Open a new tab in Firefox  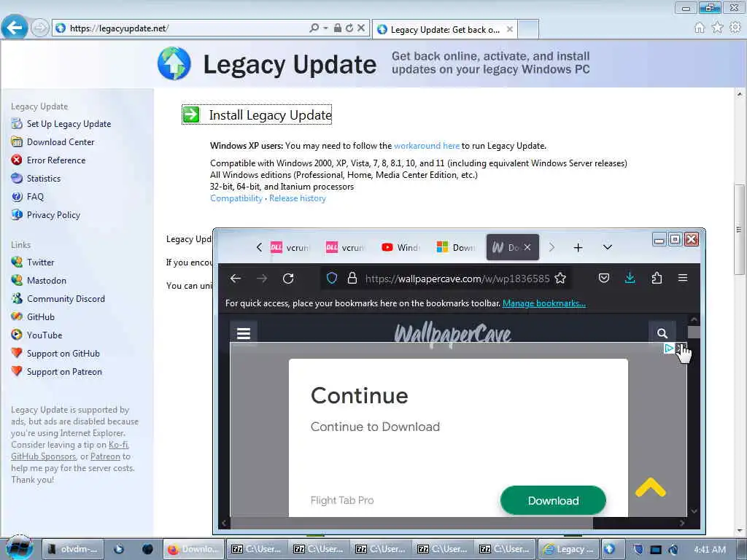coord(578,247)
